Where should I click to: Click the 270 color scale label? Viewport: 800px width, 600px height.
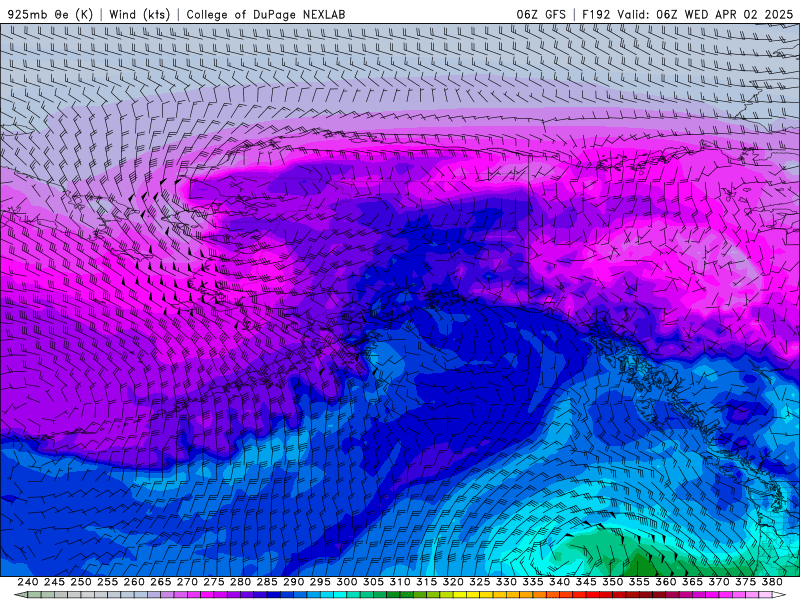pyautogui.click(x=187, y=582)
